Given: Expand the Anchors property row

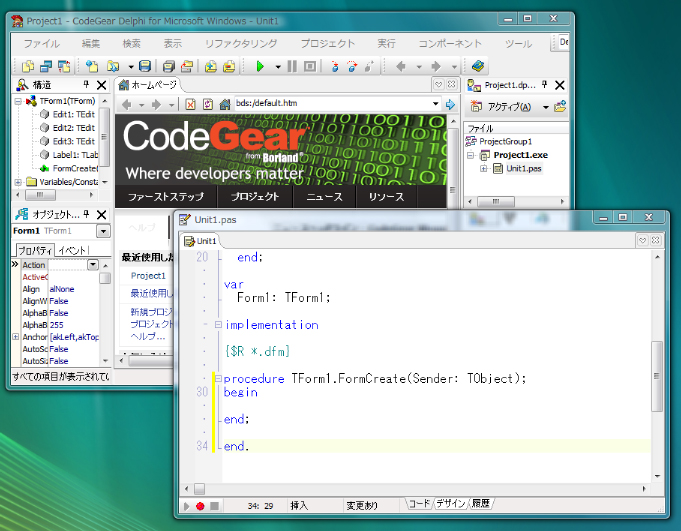Looking at the screenshot, I should pyautogui.click(x=16, y=336).
